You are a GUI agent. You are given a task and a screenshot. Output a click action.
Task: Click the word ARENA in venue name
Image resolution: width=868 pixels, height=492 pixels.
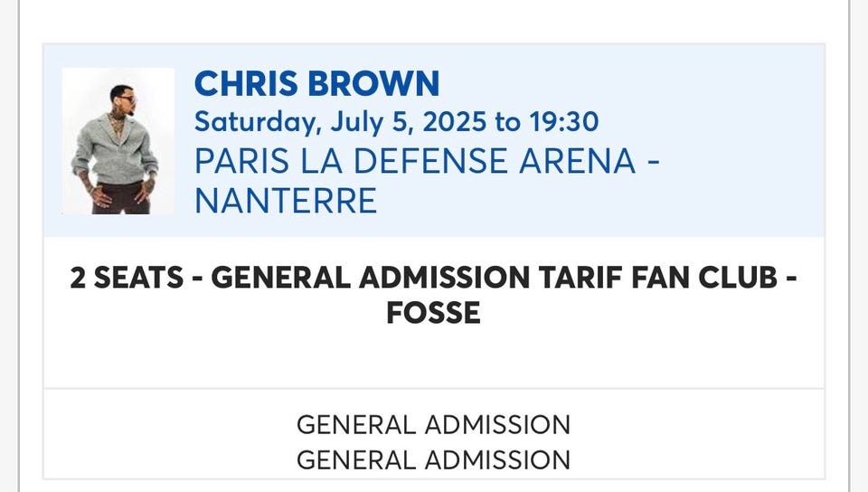coord(578,161)
